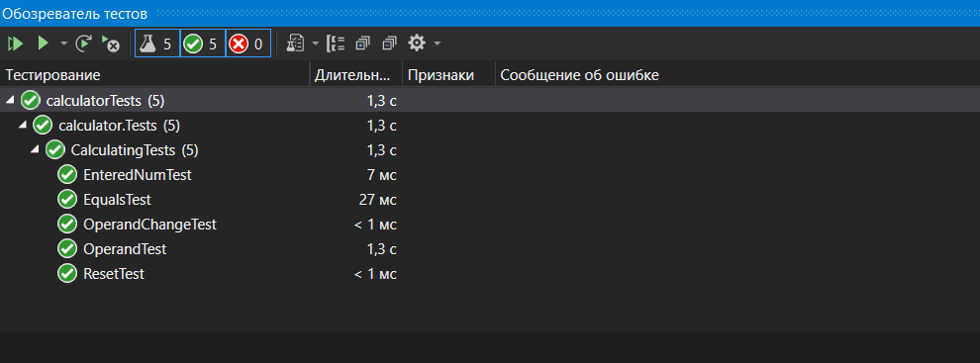The width and height of the screenshot is (980, 363).
Task: Click passed status icon of calculatorTests
Action: [30, 100]
